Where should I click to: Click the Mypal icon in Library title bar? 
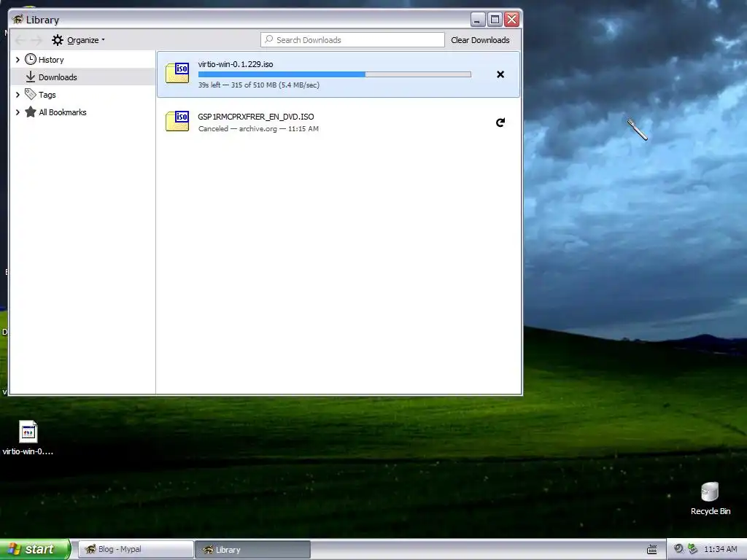pos(18,20)
